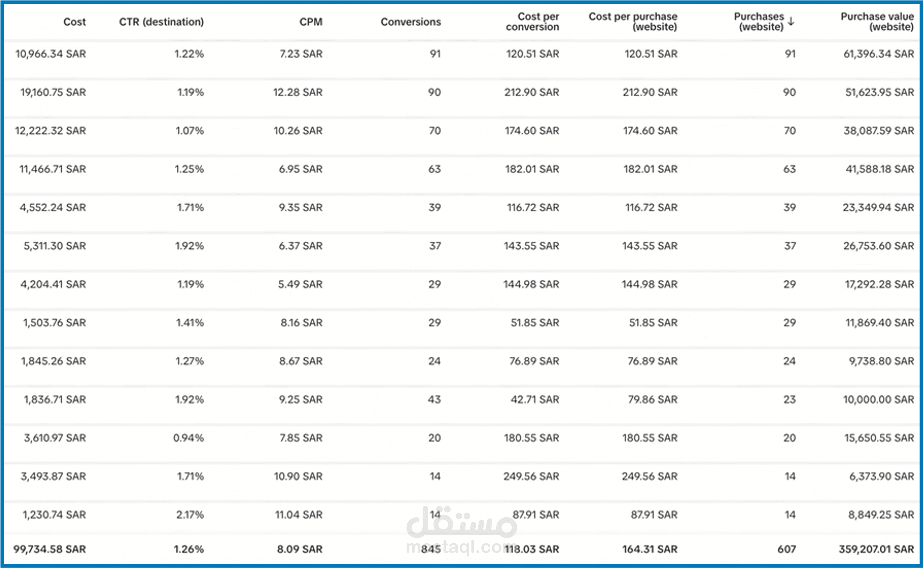Click the 249.56 SAR cost per conversion cell

pyautogui.click(x=531, y=476)
